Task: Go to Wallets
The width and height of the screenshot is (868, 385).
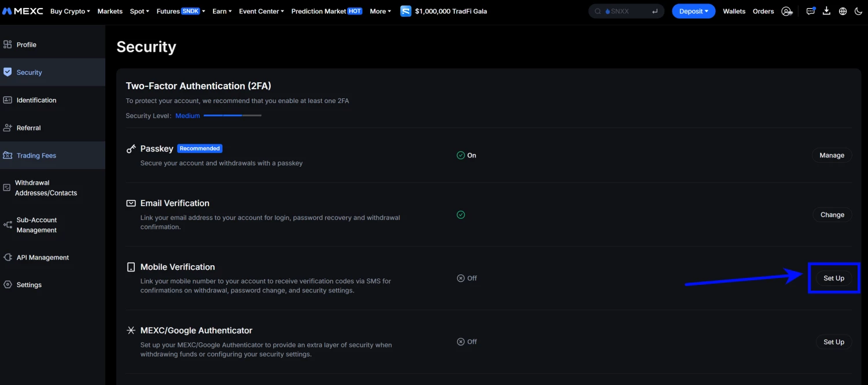Action: pos(734,11)
